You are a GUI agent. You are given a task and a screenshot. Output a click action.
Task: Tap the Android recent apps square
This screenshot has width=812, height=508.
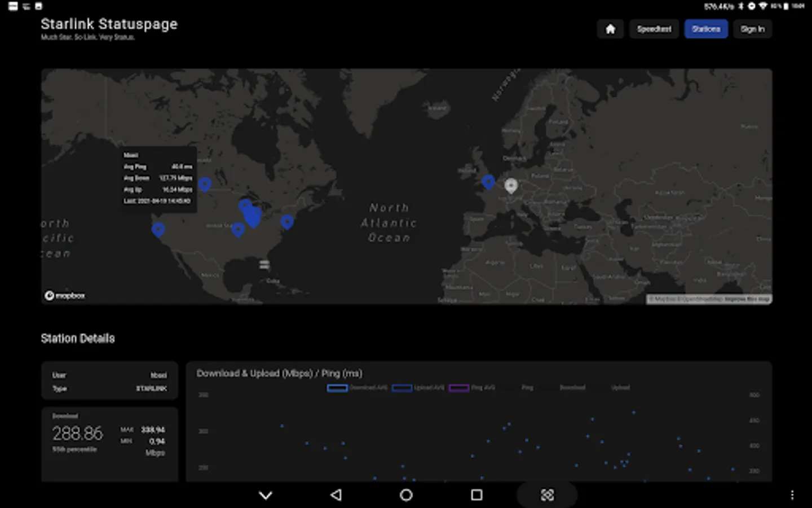(x=476, y=495)
